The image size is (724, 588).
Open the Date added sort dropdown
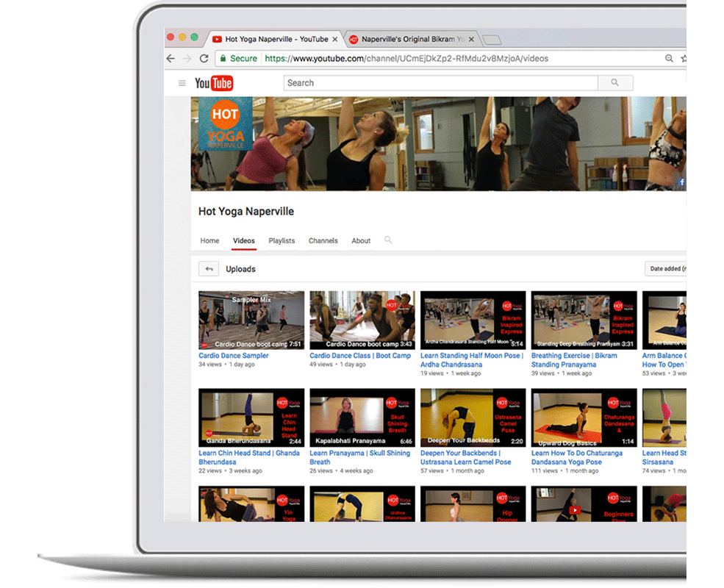click(665, 268)
